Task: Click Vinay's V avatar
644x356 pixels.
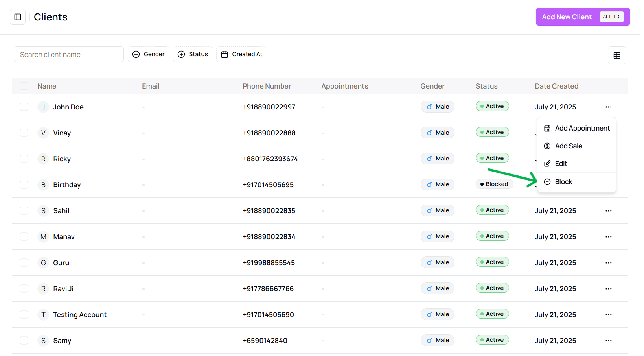Action: click(43, 133)
